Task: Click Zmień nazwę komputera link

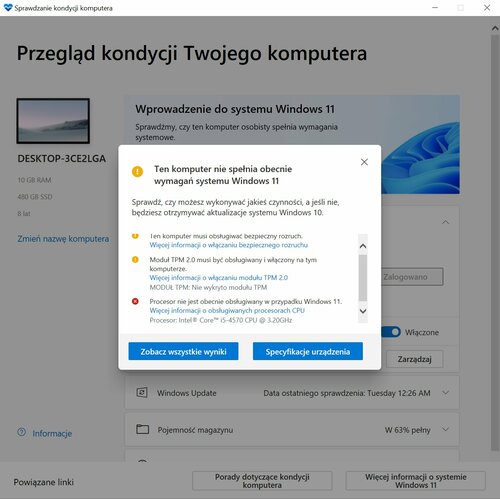Action: [63, 239]
